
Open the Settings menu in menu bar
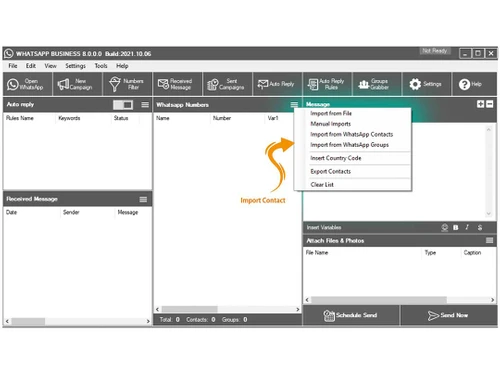click(x=75, y=66)
